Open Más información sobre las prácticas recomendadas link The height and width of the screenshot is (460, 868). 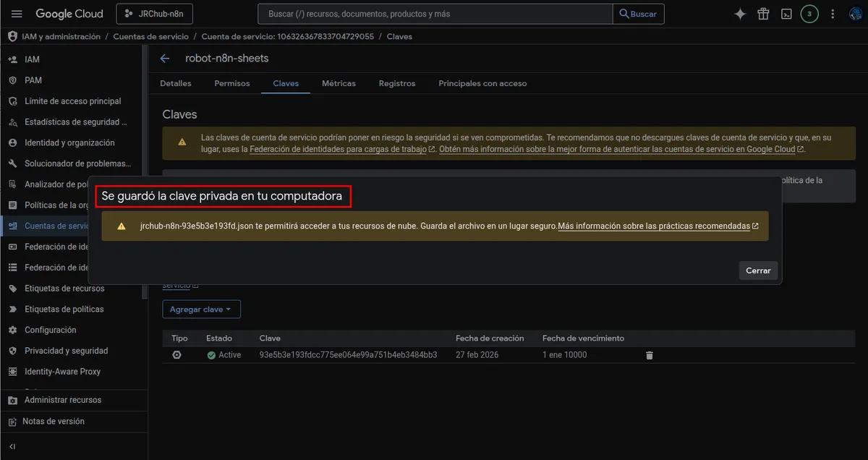[x=658, y=226]
